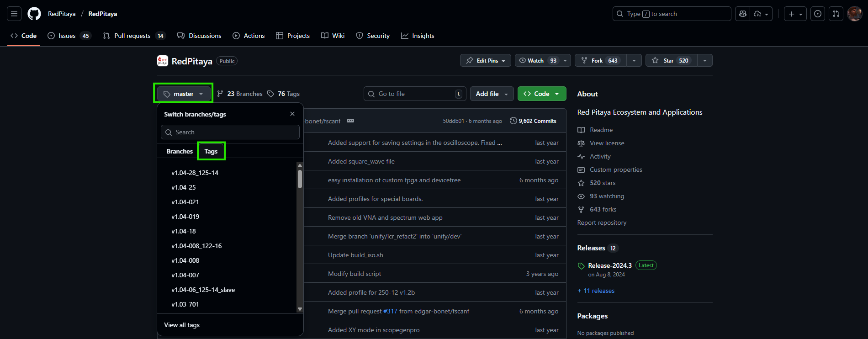Switch to the Tags tab in popup

[211, 151]
